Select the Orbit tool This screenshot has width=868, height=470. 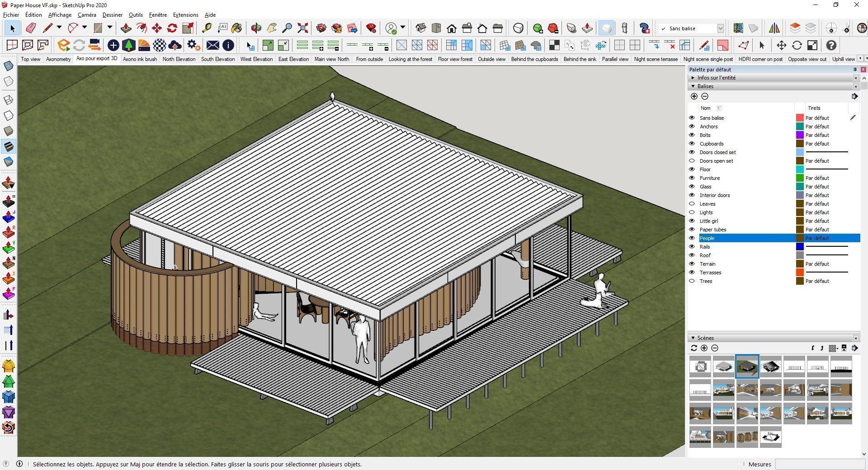click(256, 28)
